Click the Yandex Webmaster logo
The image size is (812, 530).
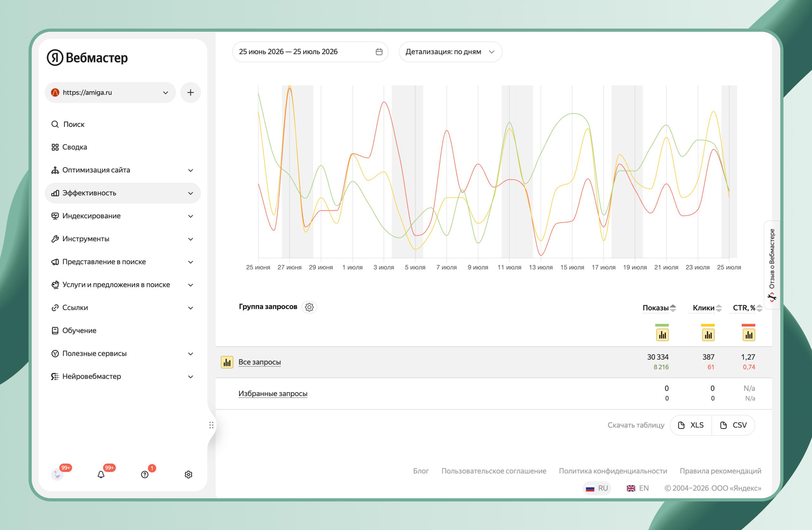(87, 58)
